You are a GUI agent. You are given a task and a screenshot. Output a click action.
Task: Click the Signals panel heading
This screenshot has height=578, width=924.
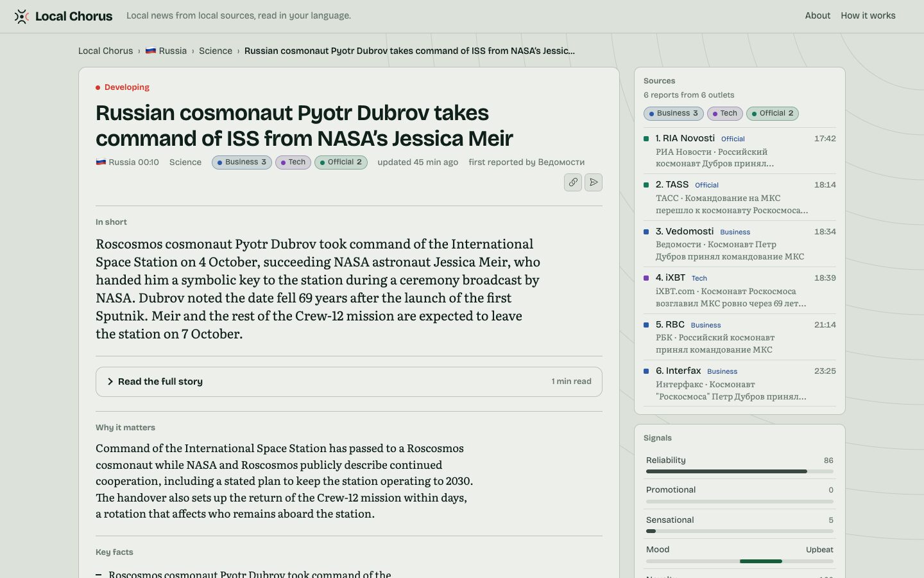point(658,438)
